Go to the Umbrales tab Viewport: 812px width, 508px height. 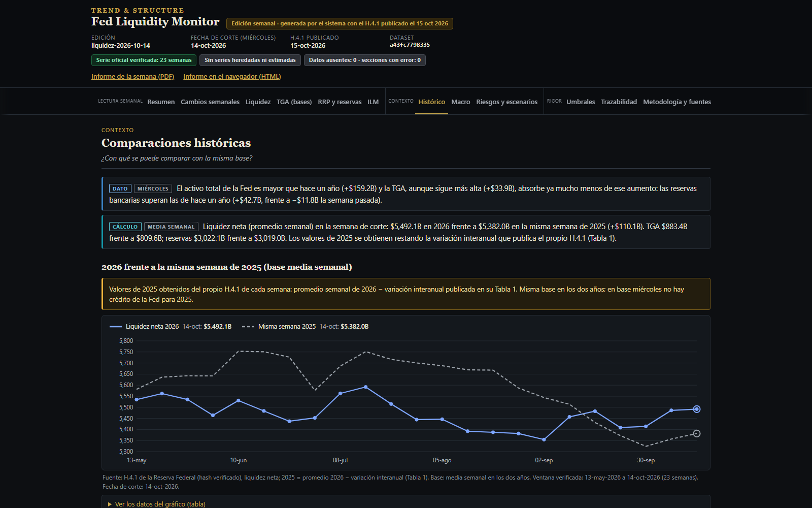coord(581,102)
